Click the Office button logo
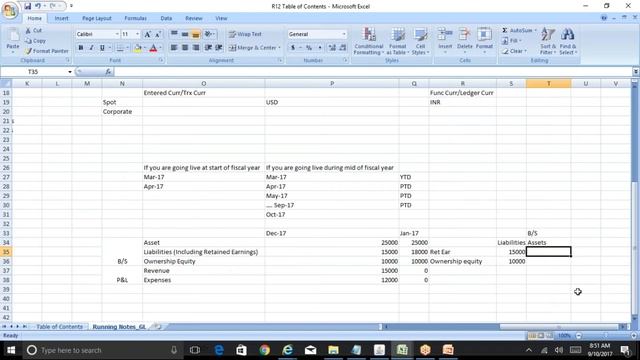Viewport: 640px width, 360px height. 10,10
